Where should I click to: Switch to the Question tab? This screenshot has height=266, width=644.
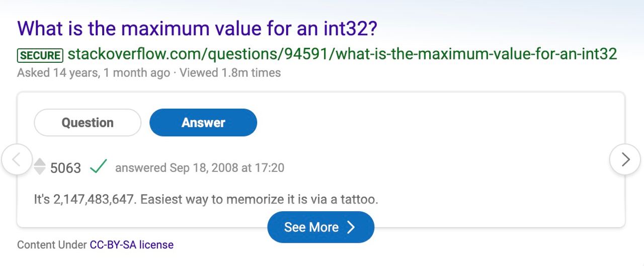88,123
